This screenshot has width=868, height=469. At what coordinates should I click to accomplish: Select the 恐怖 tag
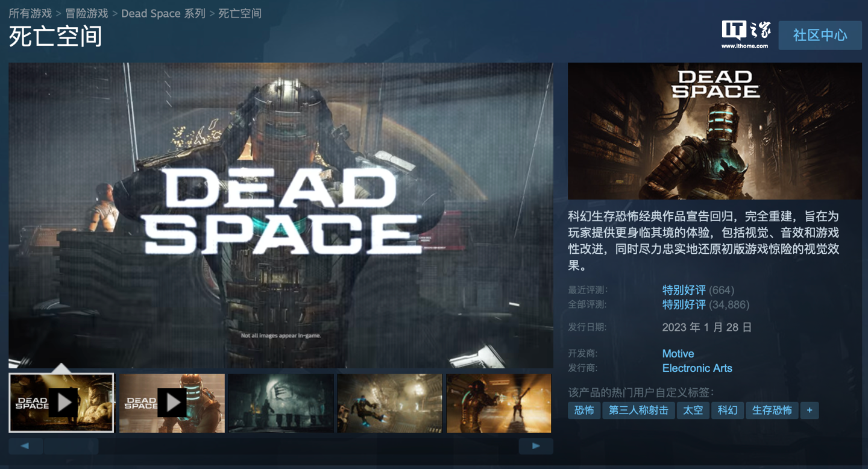[x=584, y=411]
